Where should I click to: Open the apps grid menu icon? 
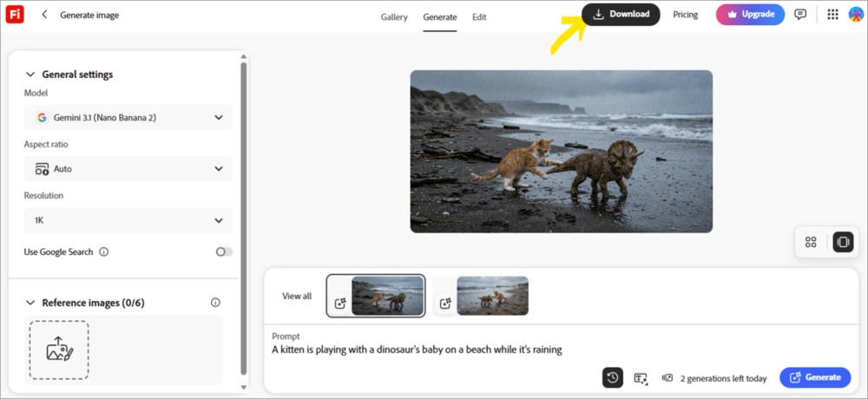point(832,15)
